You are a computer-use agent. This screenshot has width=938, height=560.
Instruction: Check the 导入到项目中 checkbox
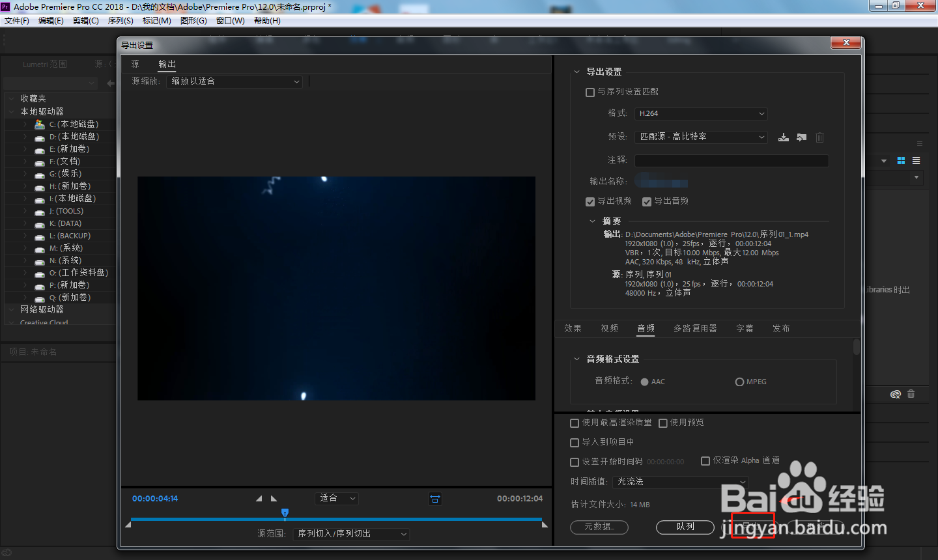tap(575, 443)
